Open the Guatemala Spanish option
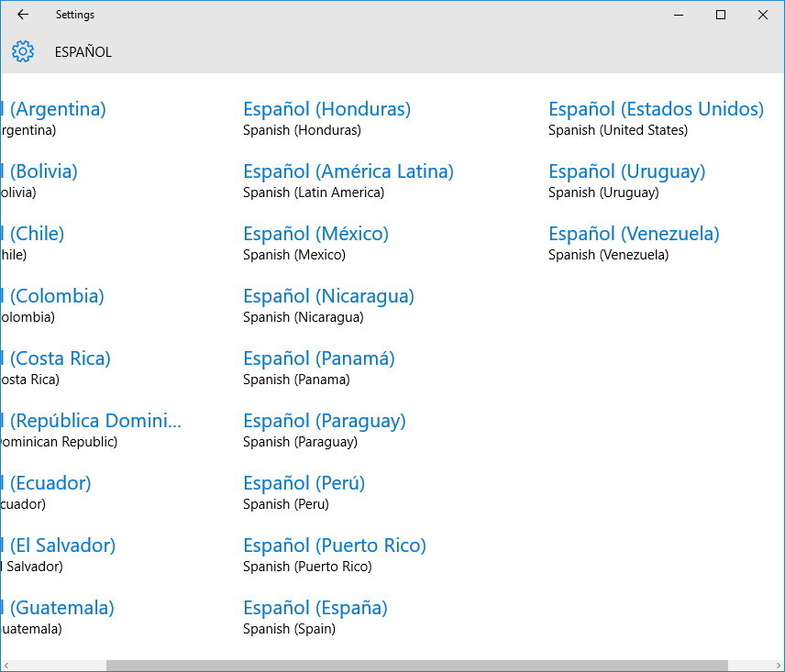Screen dimensions: 785x672 (57, 607)
